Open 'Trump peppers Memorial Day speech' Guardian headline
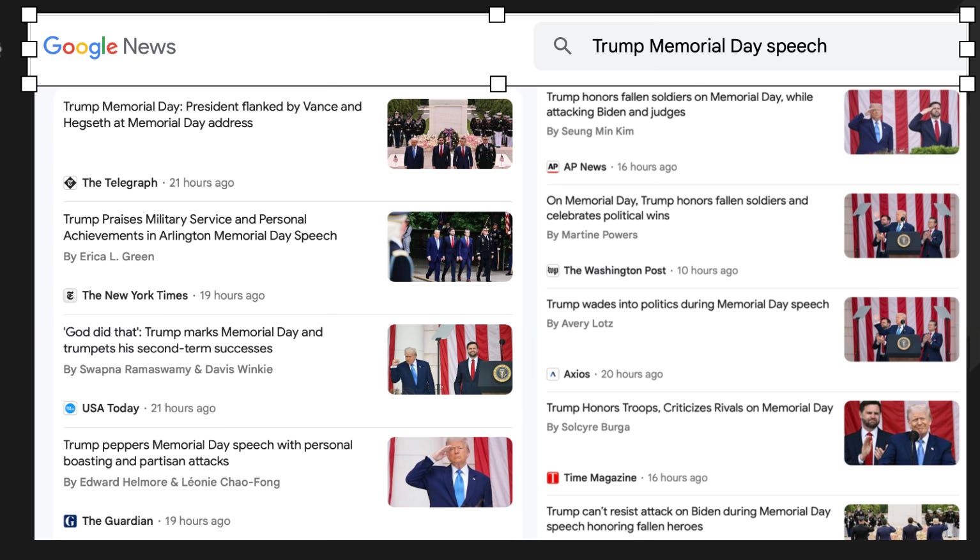Screen dimensions: 980x560 208,453
